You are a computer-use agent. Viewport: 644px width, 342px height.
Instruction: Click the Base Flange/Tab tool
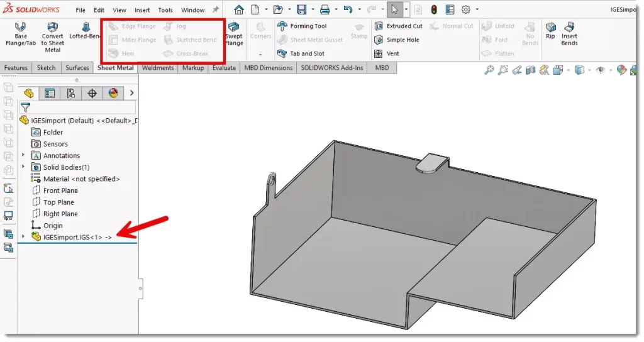tap(21, 34)
